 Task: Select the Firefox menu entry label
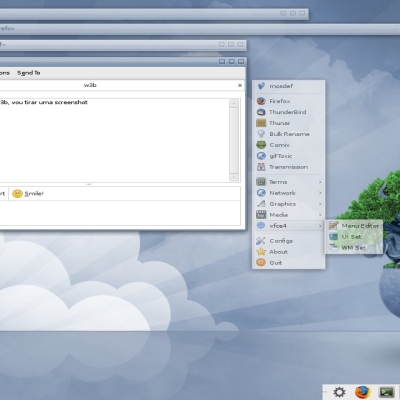click(280, 101)
